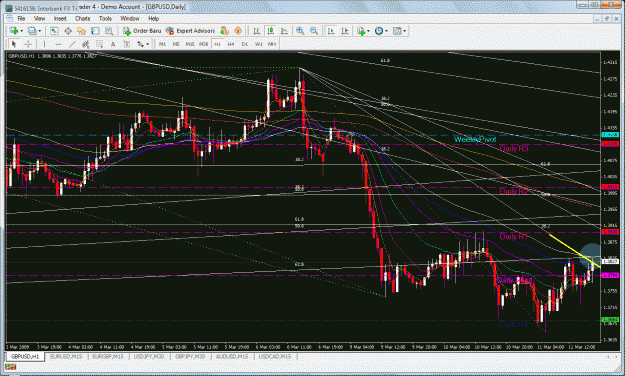
Task: Switch to USDCAD,M15 chart tab
Action: pyautogui.click(x=275, y=356)
